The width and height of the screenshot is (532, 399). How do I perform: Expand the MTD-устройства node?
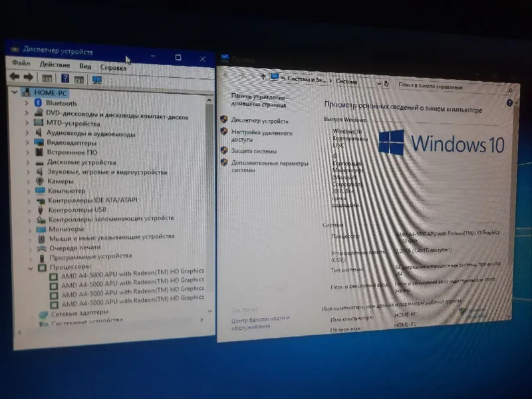[27, 122]
